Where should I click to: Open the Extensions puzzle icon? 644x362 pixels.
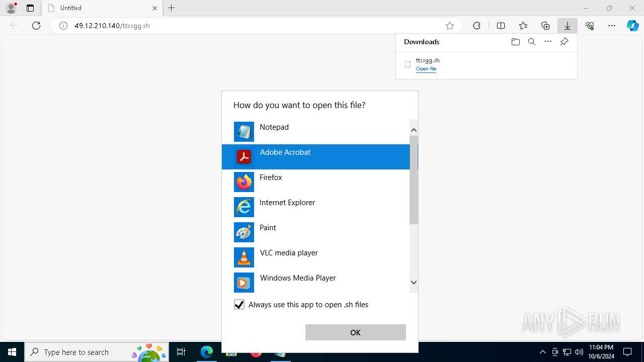pyautogui.click(x=476, y=26)
